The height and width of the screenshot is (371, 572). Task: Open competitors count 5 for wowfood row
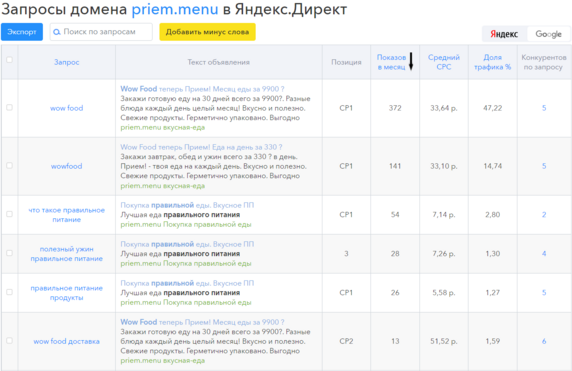coord(544,166)
